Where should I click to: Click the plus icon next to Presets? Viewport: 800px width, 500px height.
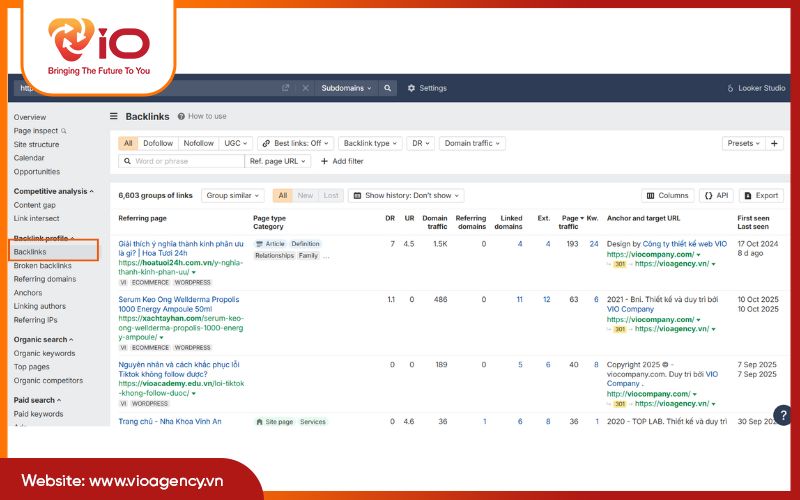[775, 143]
